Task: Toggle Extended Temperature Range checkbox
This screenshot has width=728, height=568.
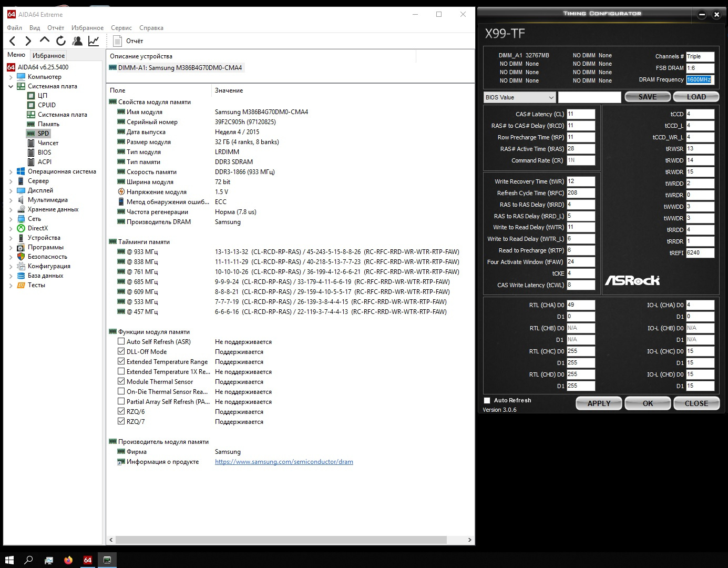Action: pos(121,362)
